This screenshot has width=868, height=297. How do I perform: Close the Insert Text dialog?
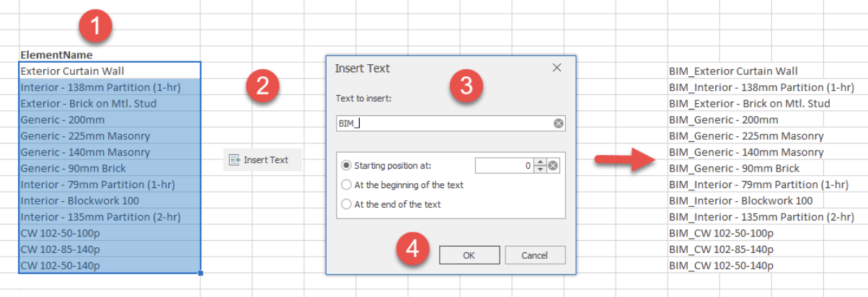pos(557,68)
